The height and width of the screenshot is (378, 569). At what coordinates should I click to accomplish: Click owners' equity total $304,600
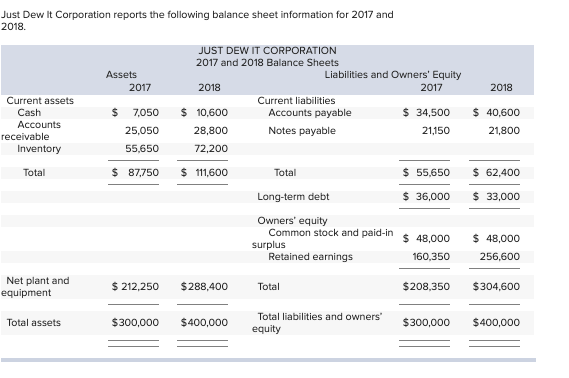(x=496, y=287)
